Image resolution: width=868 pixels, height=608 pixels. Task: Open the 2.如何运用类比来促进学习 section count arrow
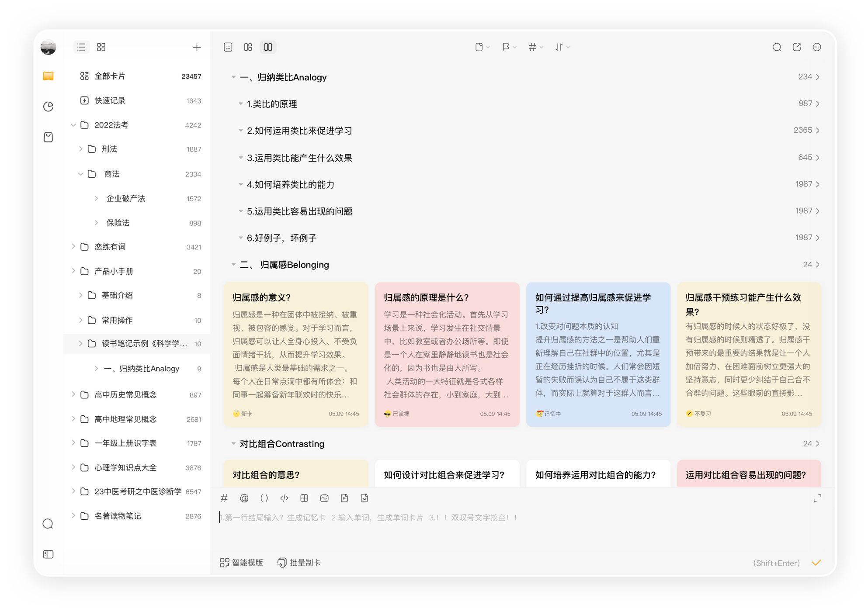[818, 131]
